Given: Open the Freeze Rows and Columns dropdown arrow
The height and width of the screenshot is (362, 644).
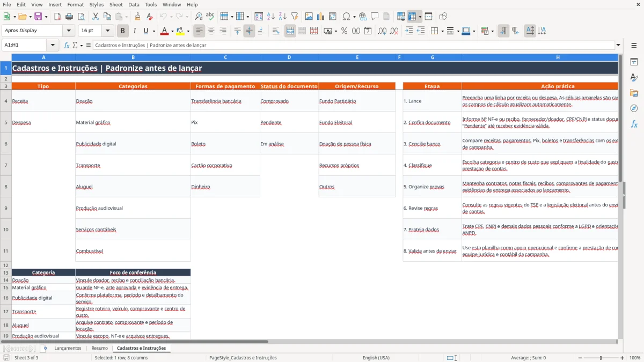Looking at the screenshot, I should (420, 17).
